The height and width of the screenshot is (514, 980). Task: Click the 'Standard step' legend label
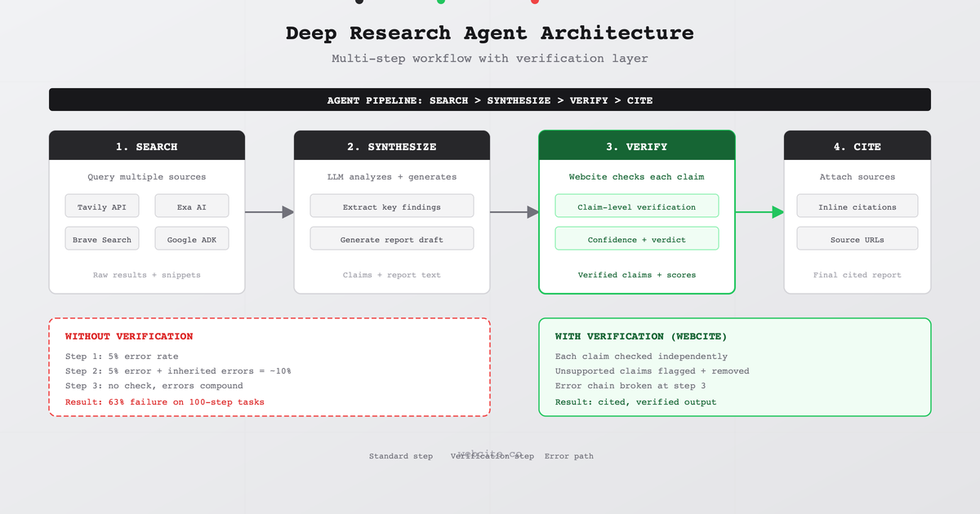pyautogui.click(x=401, y=456)
